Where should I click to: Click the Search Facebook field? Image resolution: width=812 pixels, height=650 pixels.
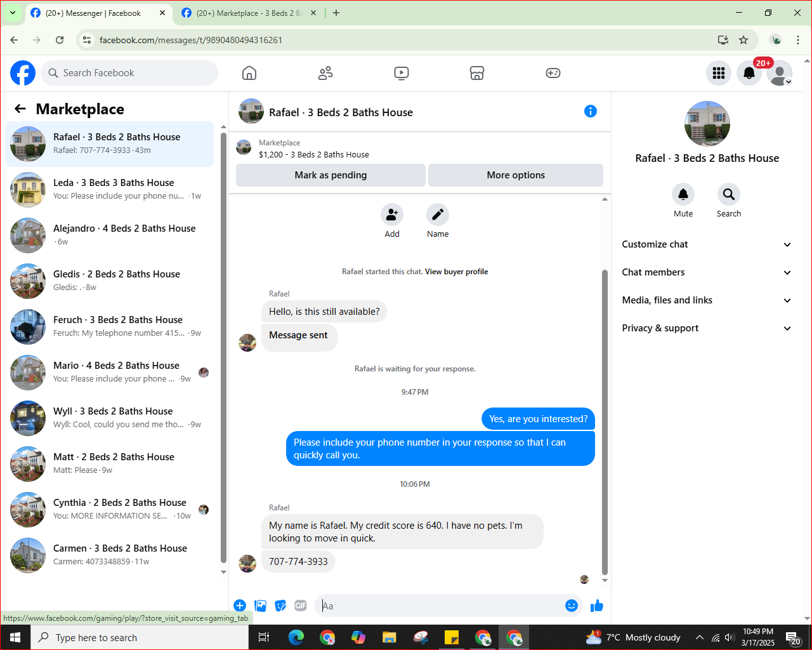129,73
